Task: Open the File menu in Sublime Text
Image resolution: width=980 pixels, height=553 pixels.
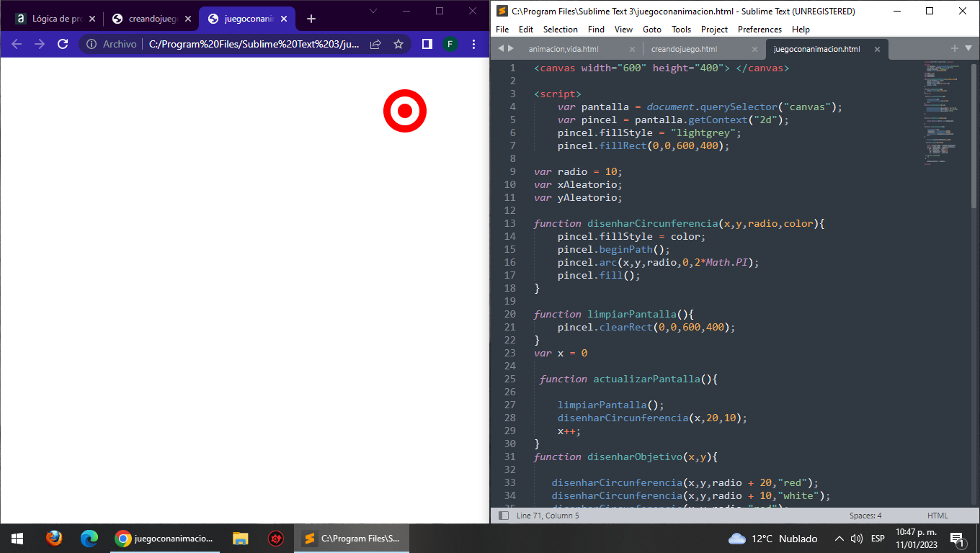Action: (x=502, y=30)
